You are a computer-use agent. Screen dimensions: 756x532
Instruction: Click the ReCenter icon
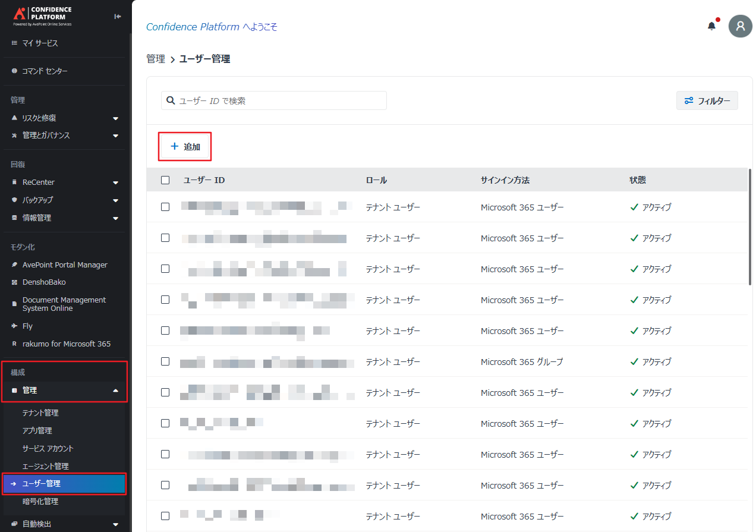(x=14, y=182)
